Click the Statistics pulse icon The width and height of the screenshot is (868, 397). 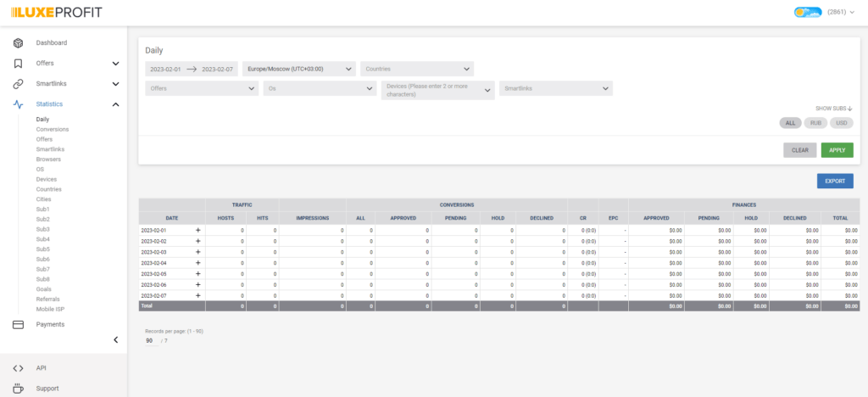click(x=18, y=104)
